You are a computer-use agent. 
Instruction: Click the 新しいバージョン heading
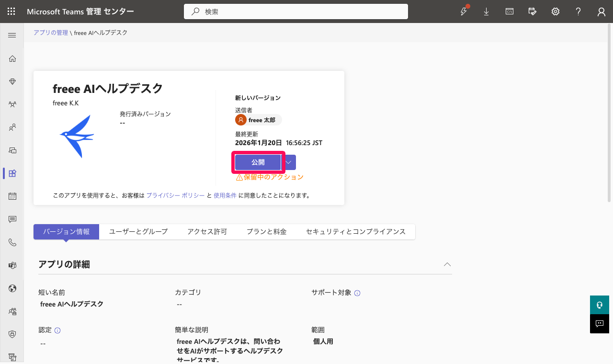(x=258, y=98)
